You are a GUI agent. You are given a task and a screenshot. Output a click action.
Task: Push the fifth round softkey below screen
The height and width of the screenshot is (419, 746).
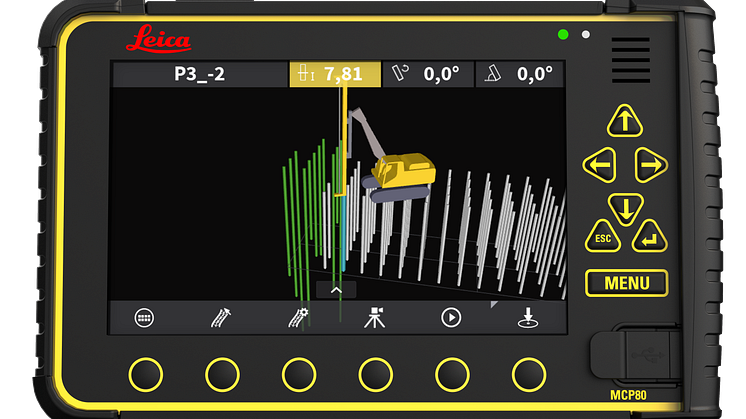point(452,375)
